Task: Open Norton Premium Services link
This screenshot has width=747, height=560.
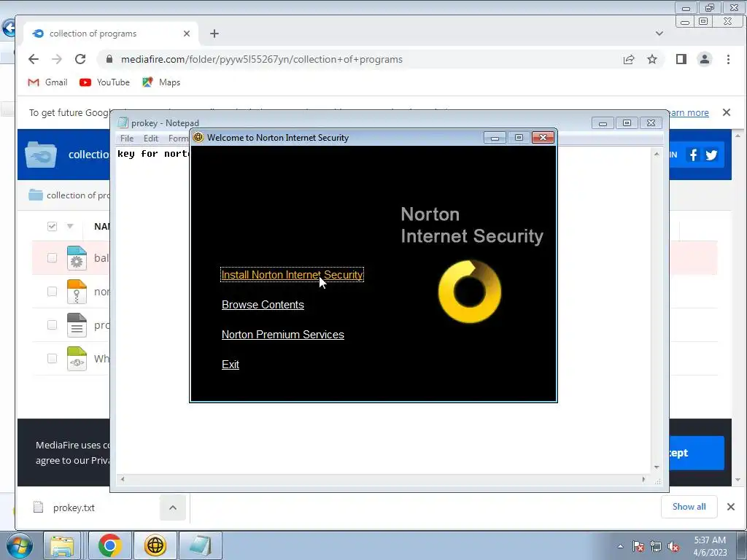Action: tap(282, 334)
